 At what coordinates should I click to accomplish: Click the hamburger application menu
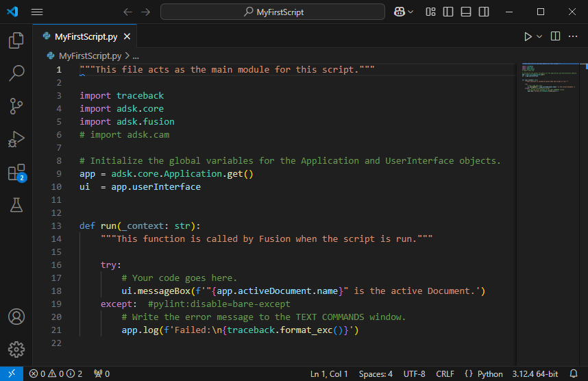[37, 12]
